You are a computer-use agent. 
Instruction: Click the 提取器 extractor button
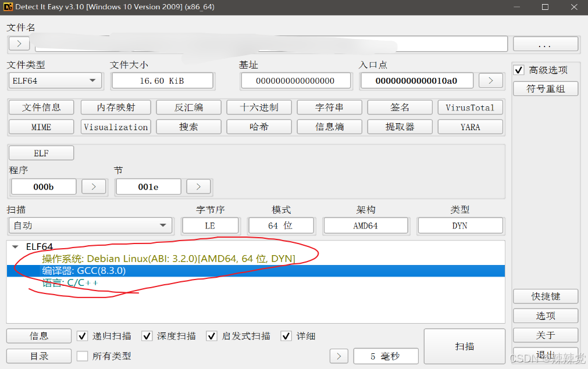pos(400,127)
